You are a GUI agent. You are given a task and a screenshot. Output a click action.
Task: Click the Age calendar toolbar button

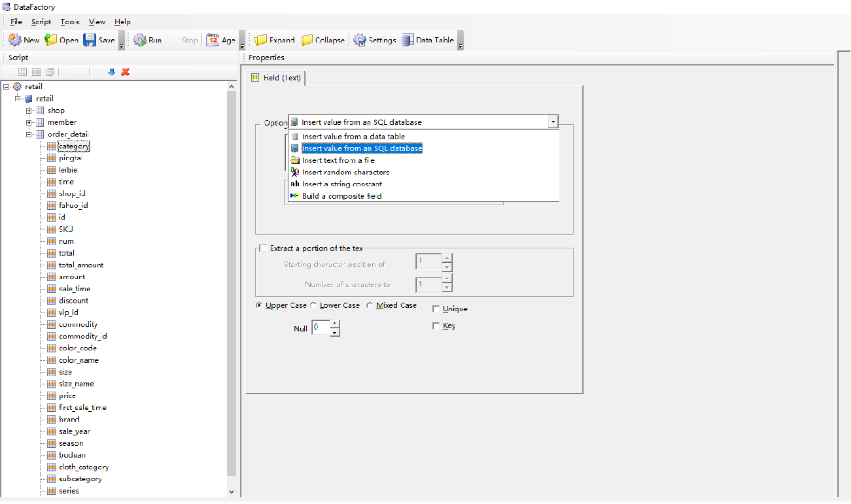220,40
